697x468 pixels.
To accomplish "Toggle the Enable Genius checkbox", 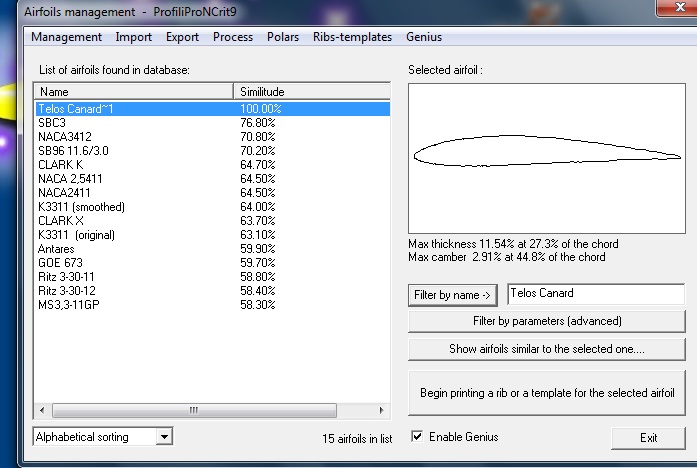I will tap(418, 437).
